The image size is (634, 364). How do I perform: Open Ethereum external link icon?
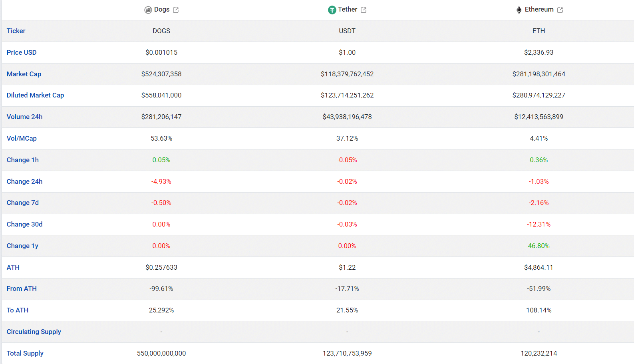560,10
